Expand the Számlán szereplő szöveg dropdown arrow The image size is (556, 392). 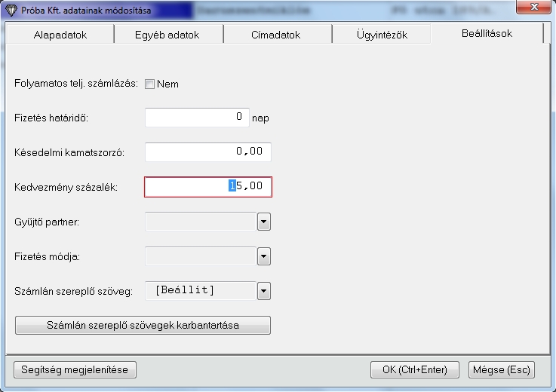coord(263,290)
